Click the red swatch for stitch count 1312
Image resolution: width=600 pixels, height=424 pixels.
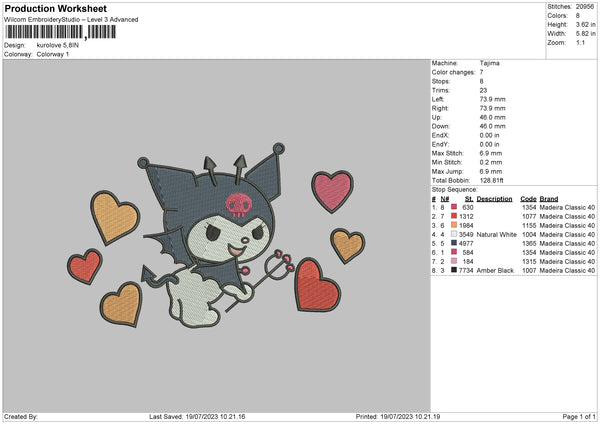click(x=454, y=216)
